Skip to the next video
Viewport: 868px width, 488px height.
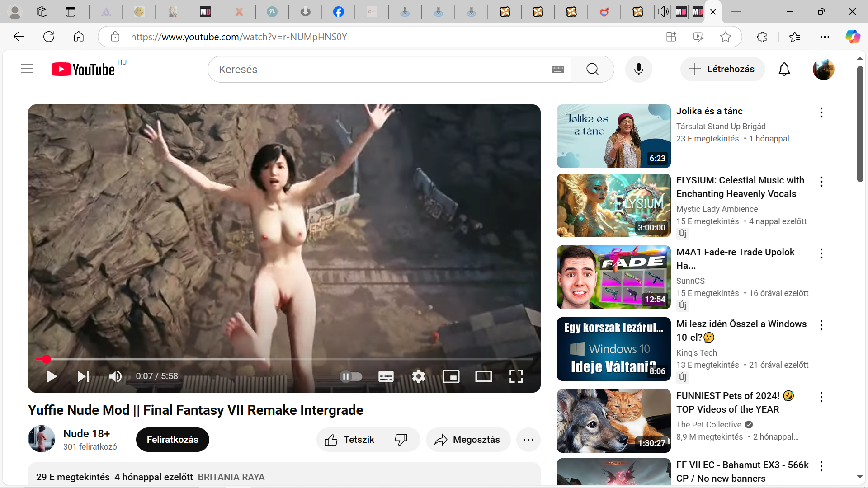pyautogui.click(x=84, y=376)
